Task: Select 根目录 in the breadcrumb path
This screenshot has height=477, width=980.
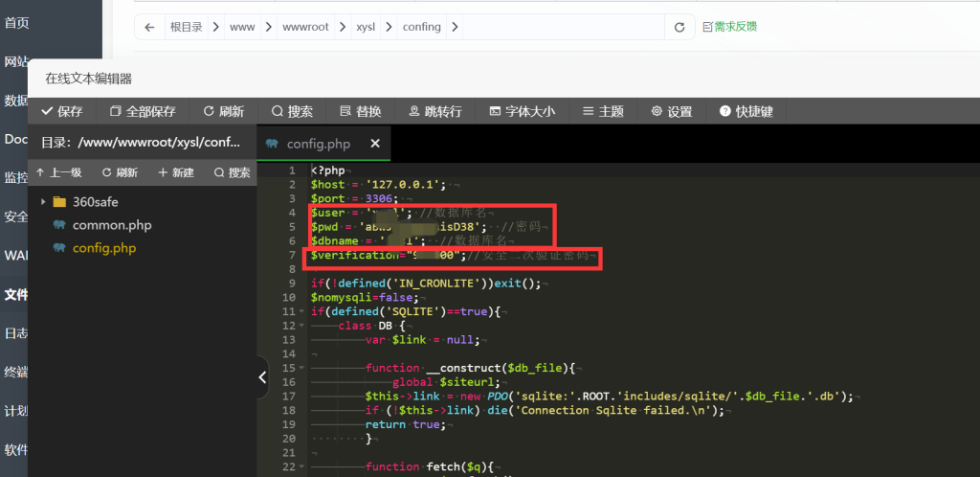Action: [x=187, y=27]
